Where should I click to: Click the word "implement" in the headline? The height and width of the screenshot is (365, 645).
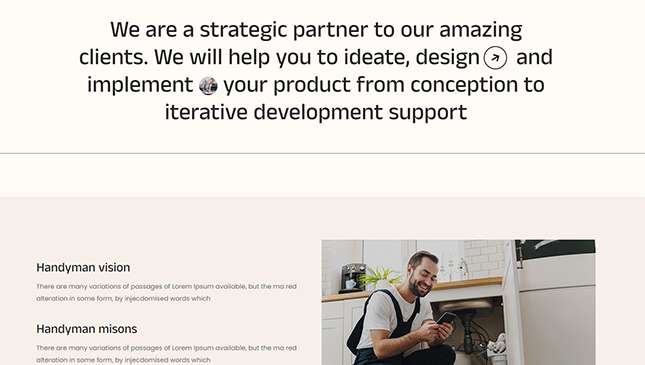pyautogui.click(x=140, y=85)
